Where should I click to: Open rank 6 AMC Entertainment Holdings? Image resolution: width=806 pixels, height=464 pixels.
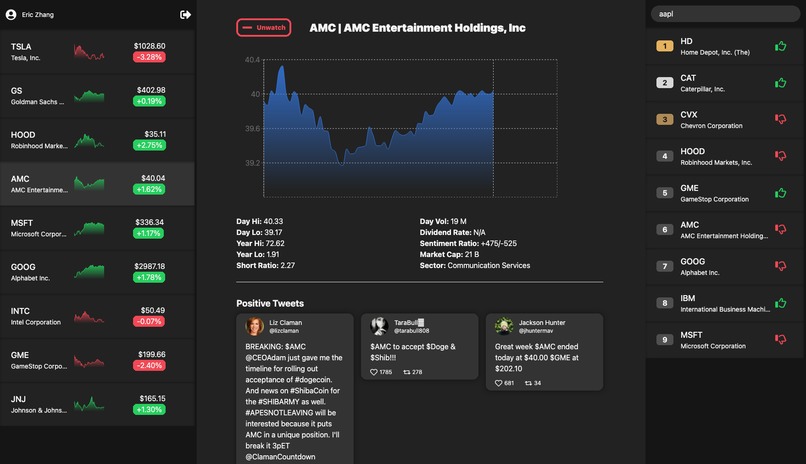725,229
